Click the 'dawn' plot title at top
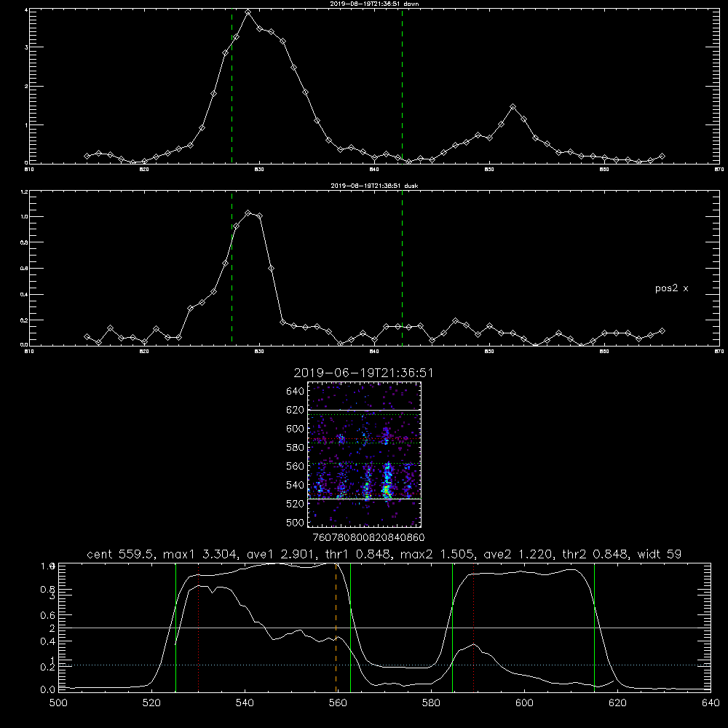This screenshot has width=728, height=728. tap(374, 4)
